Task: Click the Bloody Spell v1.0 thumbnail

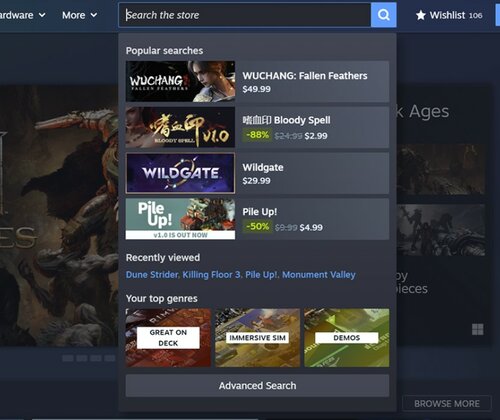Action: point(180,127)
